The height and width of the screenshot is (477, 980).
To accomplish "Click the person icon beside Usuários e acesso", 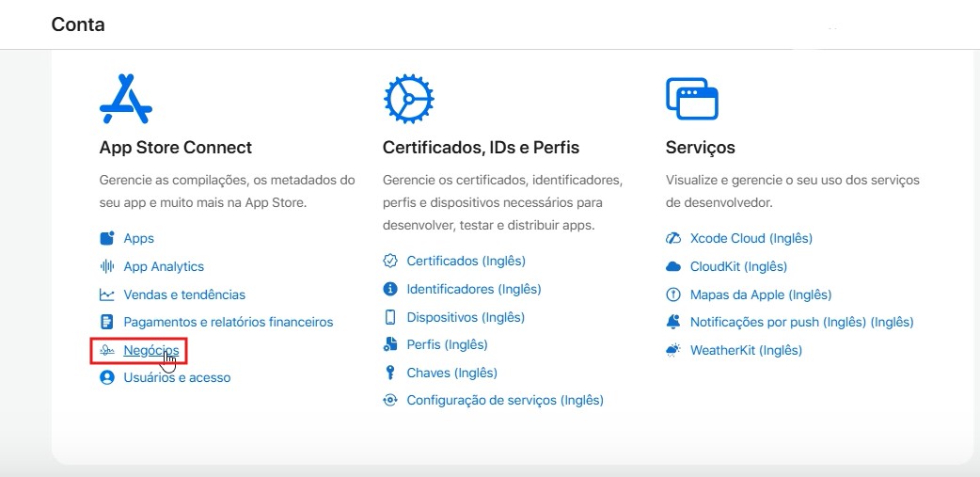I will pyautogui.click(x=107, y=377).
